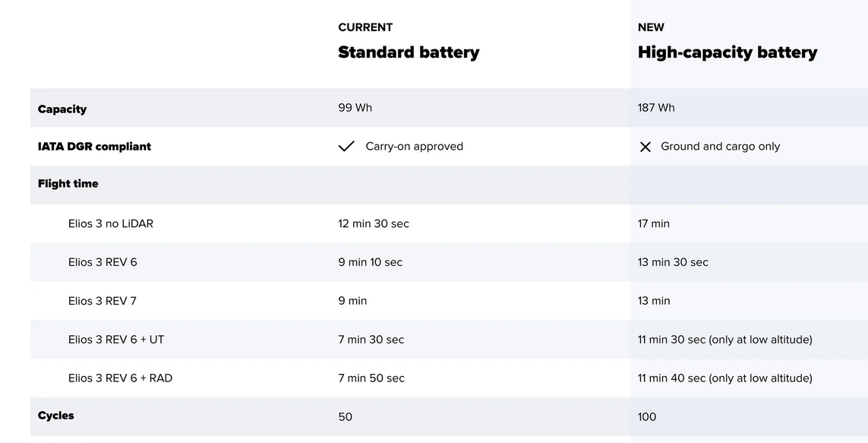Viewport: 868px width, 443px height.
Task: Select the 12 min 30 sec flight time
Action: point(374,223)
